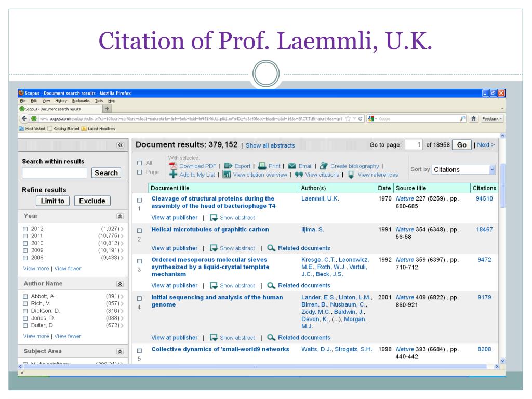The width and height of the screenshot is (532, 399).
Task: Click Show abstract icon for Laemmli result
Action: (214, 218)
